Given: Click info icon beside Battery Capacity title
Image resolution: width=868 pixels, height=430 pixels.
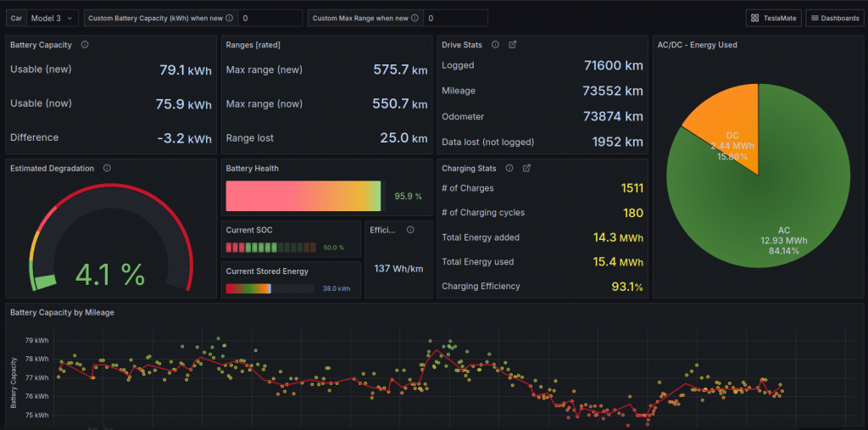Looking at the screenshot, I should (x=85, y=45).
